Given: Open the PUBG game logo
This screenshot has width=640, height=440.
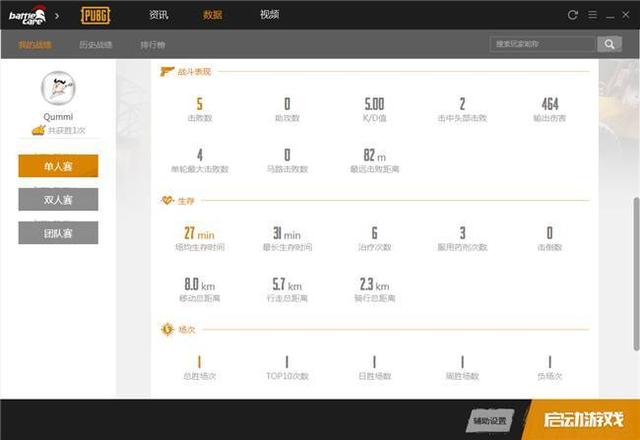Looking at the screenshot, I should tap(96, 16).
